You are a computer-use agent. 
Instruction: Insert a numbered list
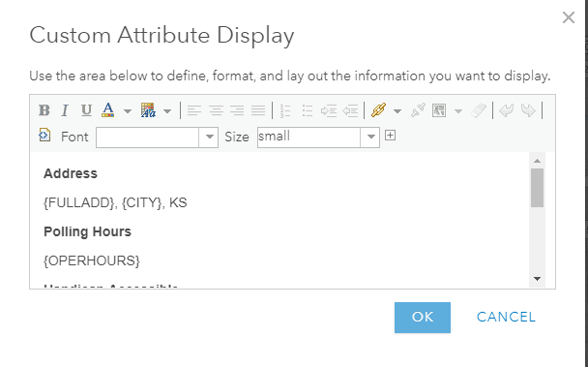click(285, 110)
